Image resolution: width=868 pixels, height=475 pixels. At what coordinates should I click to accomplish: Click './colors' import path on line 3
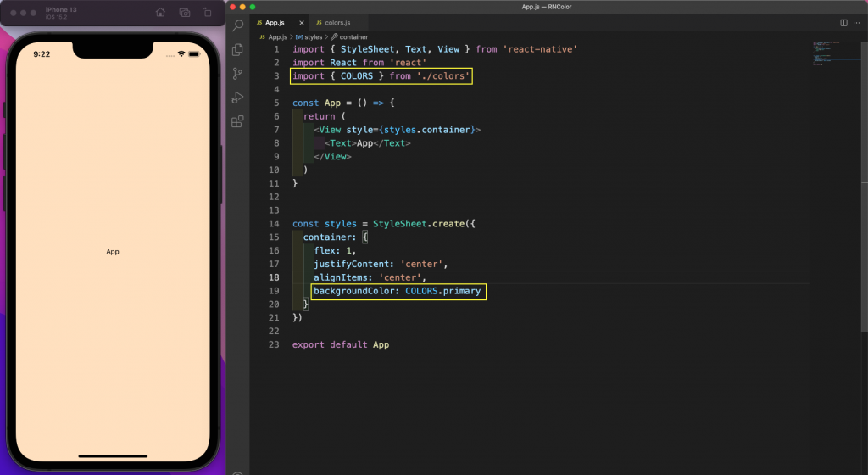pyautogui.click(x=443, y=75)
